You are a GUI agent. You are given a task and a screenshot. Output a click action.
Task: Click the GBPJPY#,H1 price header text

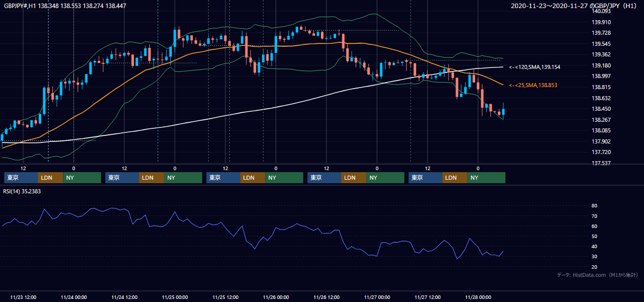(x=65, y=6)
